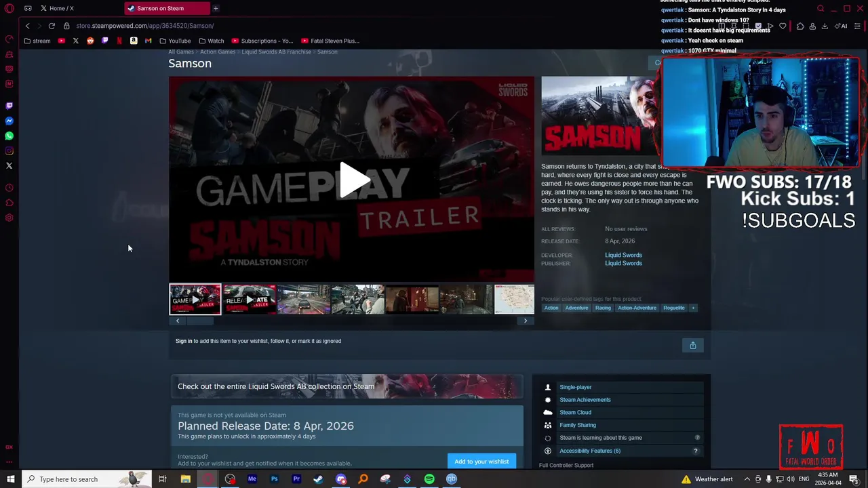This screenshot has width=868, height=488.
Task: Open the Steam Cloud link
Action: (x=575, y=412)
